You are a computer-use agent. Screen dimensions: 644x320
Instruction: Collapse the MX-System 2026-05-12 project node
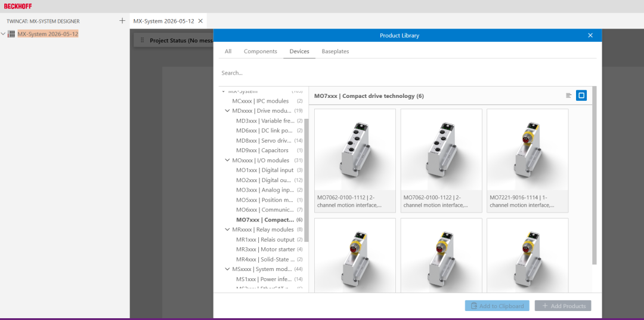tap(4, 33)
